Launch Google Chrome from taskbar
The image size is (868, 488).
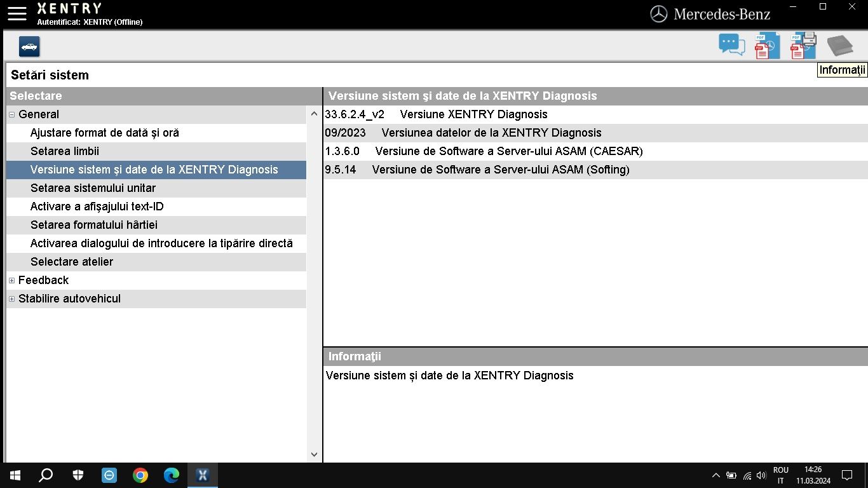[x=140, y=475]
